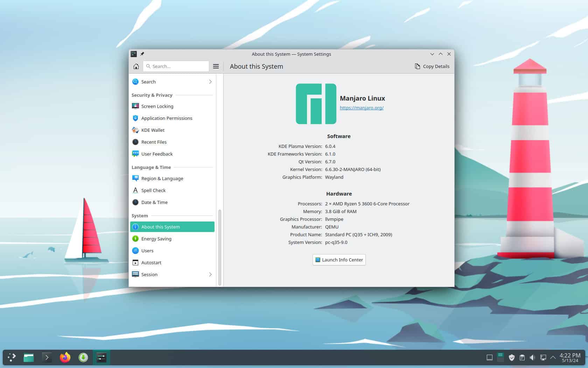View Recent Files settings
The width and height of the screenshot is (588, 368).
[154, 142]
